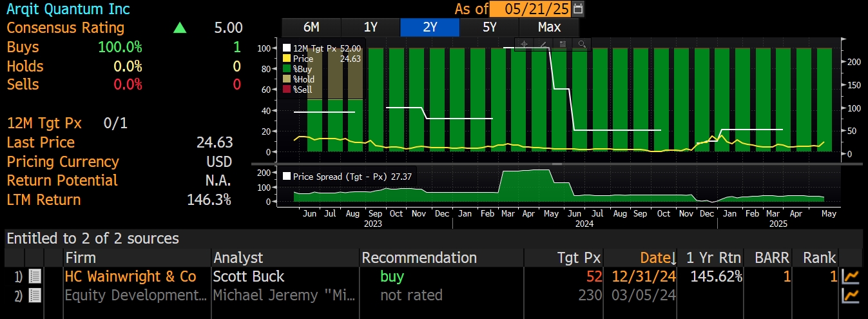Click Entitled to 2 of 2 sources
This screenshot has height=319, width=868.
point(93,238)
